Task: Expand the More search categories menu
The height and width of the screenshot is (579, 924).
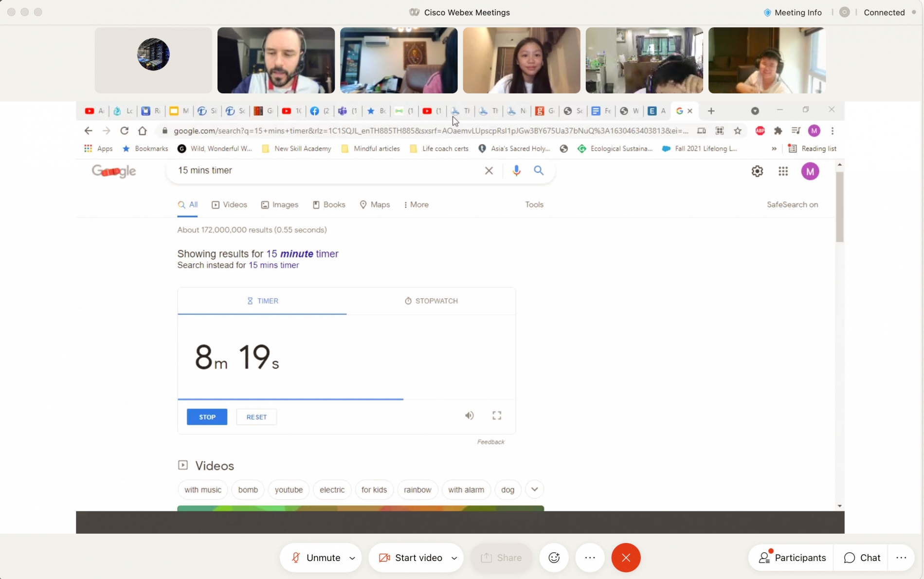Action: (416, 205)
